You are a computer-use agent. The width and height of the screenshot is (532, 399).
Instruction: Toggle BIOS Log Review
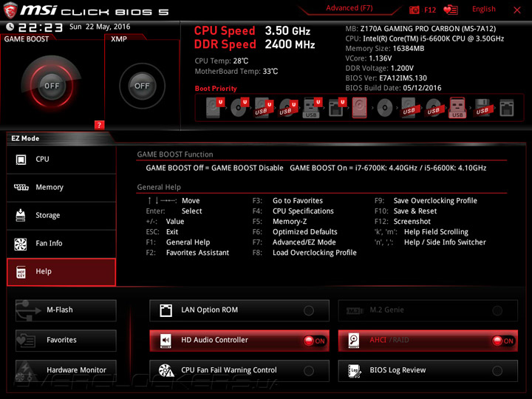[428, 370]
